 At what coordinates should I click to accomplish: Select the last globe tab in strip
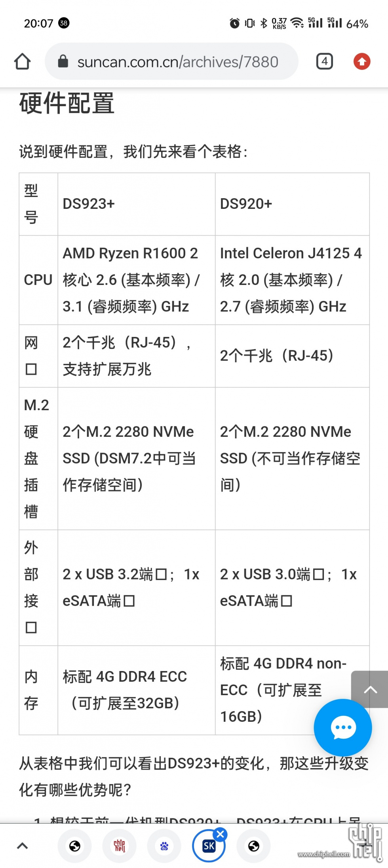click(x=254, y=846)
